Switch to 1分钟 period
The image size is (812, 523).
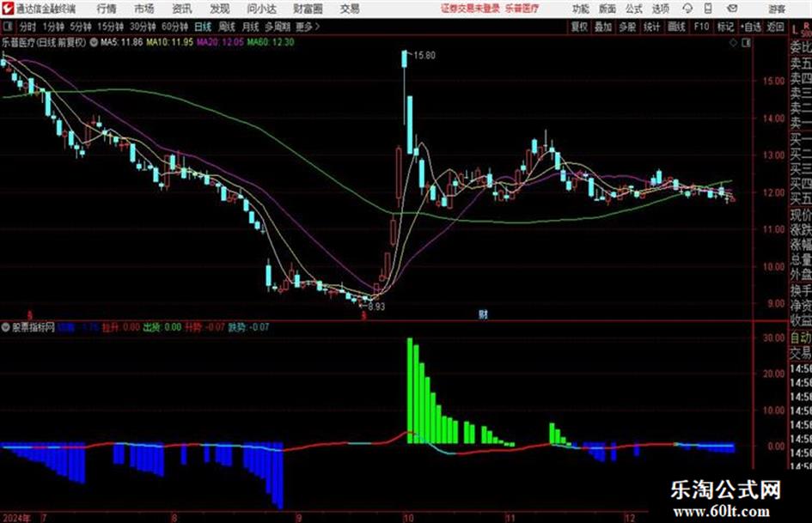[x=52, y=27]
